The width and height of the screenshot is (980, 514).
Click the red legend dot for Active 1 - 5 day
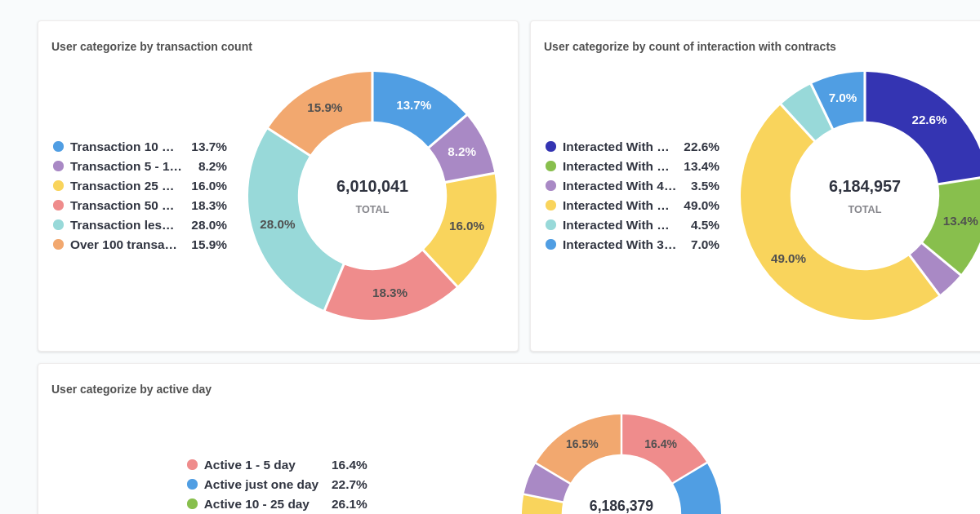194,464
